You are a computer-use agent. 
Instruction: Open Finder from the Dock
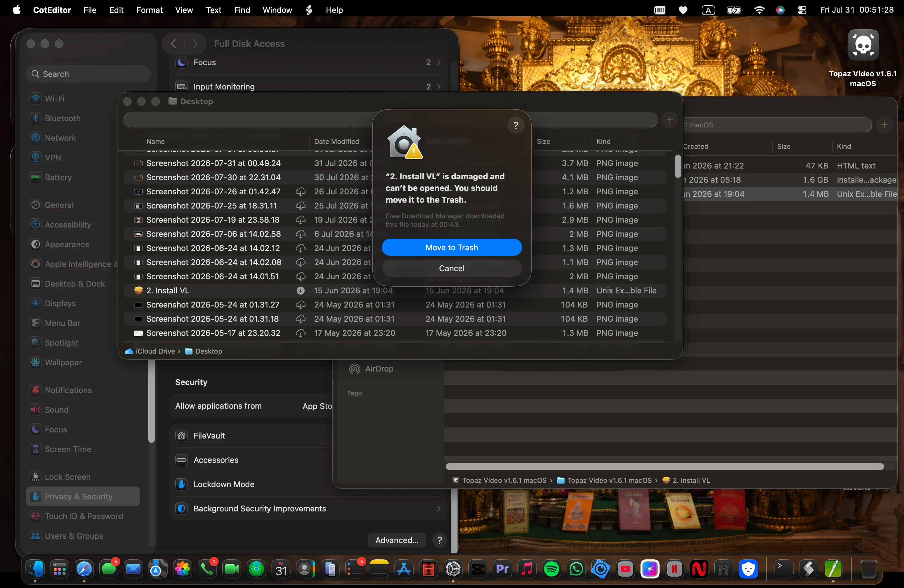tap(35, 569)
